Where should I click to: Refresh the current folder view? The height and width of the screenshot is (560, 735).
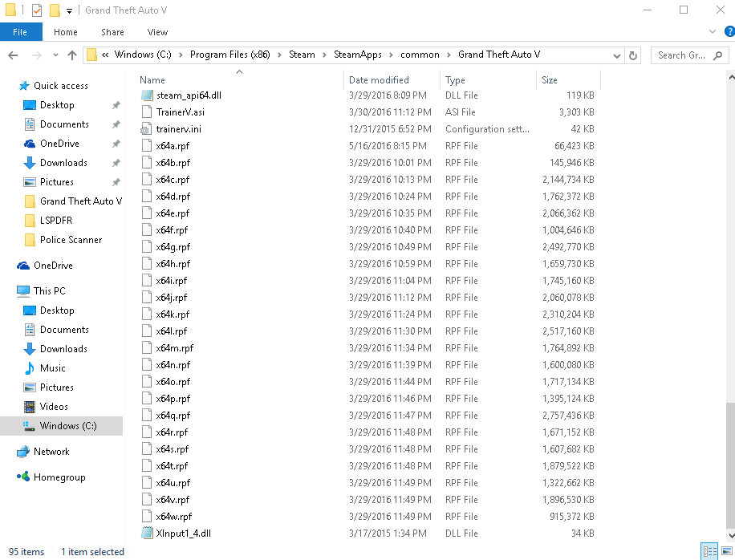tap(633, 55)
